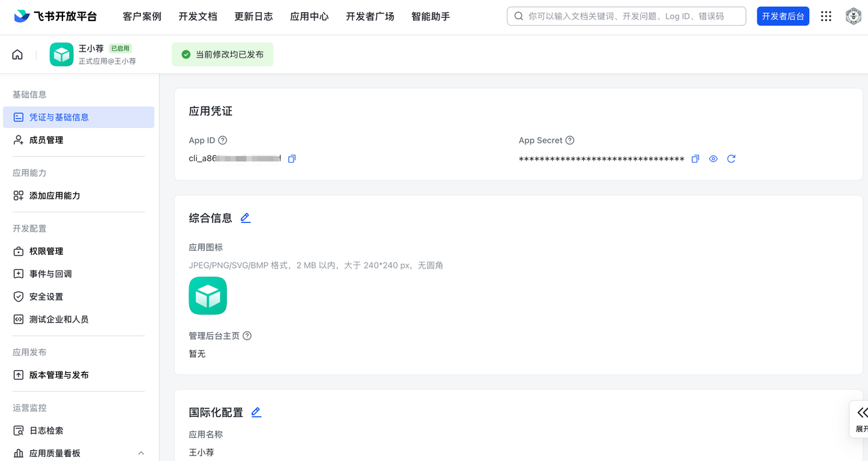Copy the App Secret value
The height and width of the screenshot is (461, 868).
coord(695,159)
